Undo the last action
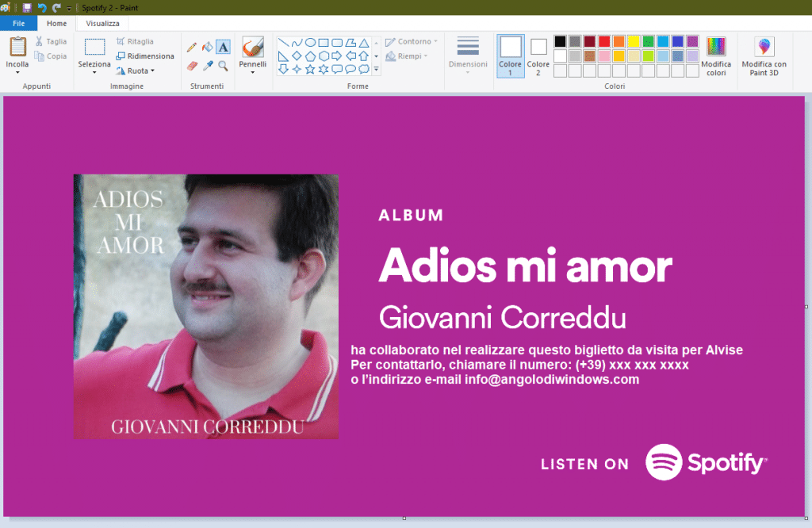Viewport: 812px width, 528px height. pos(42,8)
